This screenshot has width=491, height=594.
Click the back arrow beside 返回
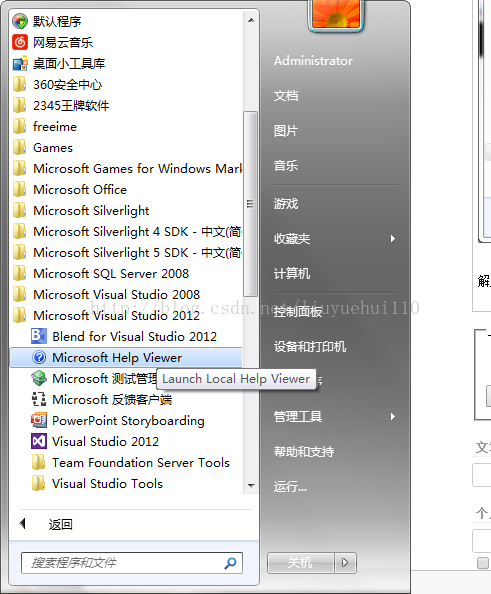click(22, 524)
